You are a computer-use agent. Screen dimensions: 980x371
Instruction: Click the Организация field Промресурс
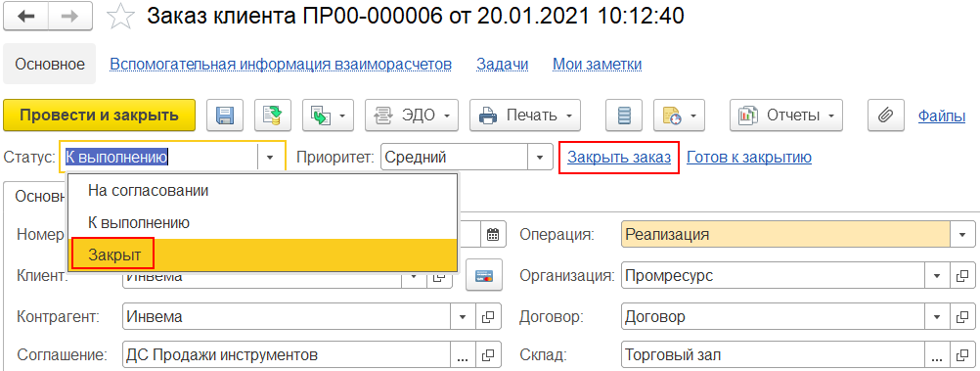click(x=773, y=276)
